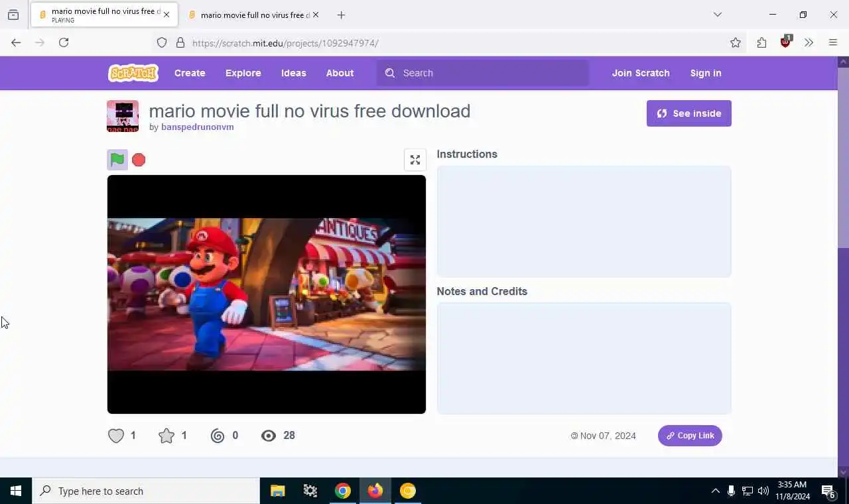This screenshot has width=849, height=504.
Task: Open the volume speaker tray icon
Action: [x=763, y=491]
